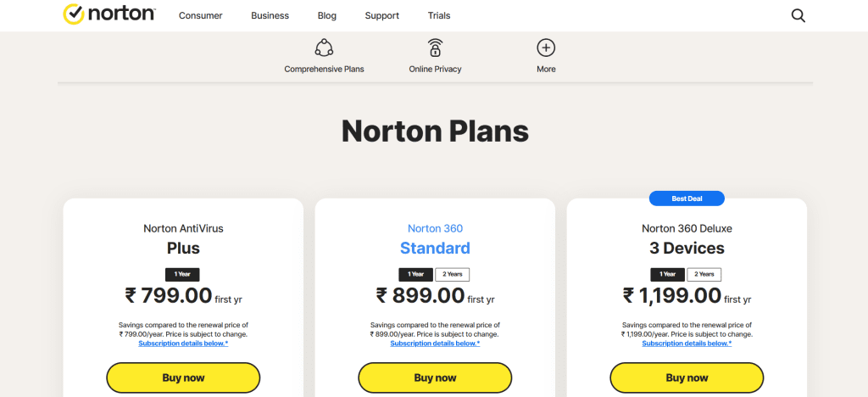Buy now Norton 360 Deluxe
This screenshot has height=397, width=868.
pyautogui.click(x=687, y=377)
